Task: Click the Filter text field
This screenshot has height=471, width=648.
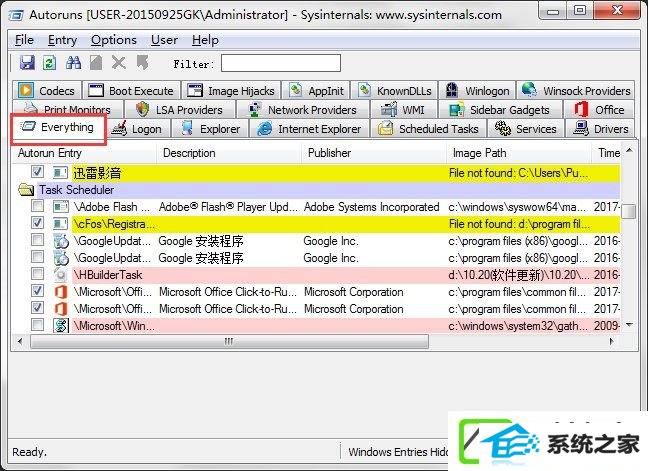Action: (281, 63)
